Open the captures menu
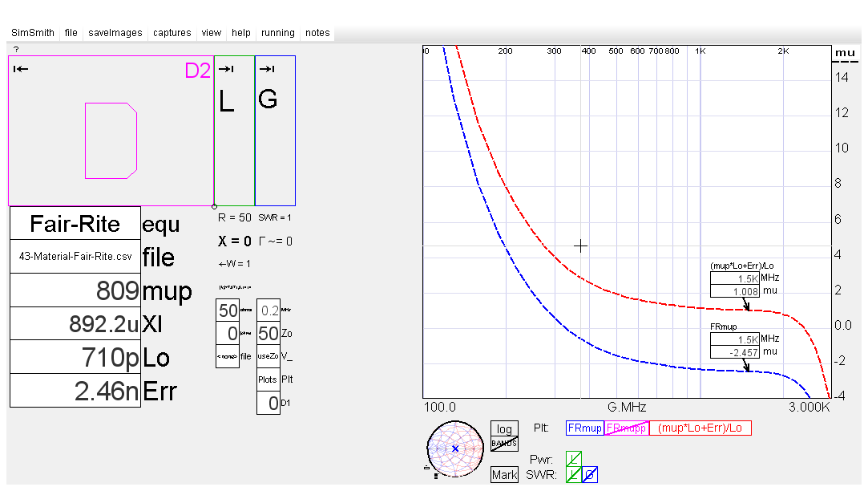Screen dimensions: 868x491 (172, 33)
